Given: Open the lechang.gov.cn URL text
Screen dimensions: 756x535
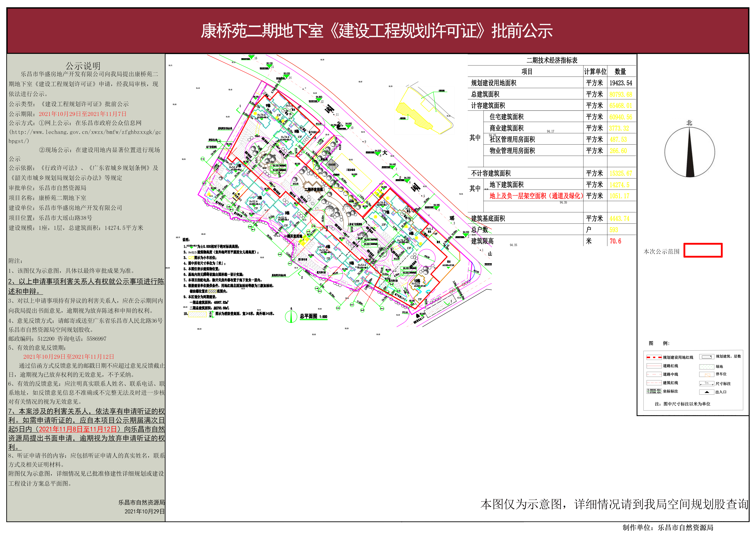Looking at the screenshot, I should (x=85, y=136).
